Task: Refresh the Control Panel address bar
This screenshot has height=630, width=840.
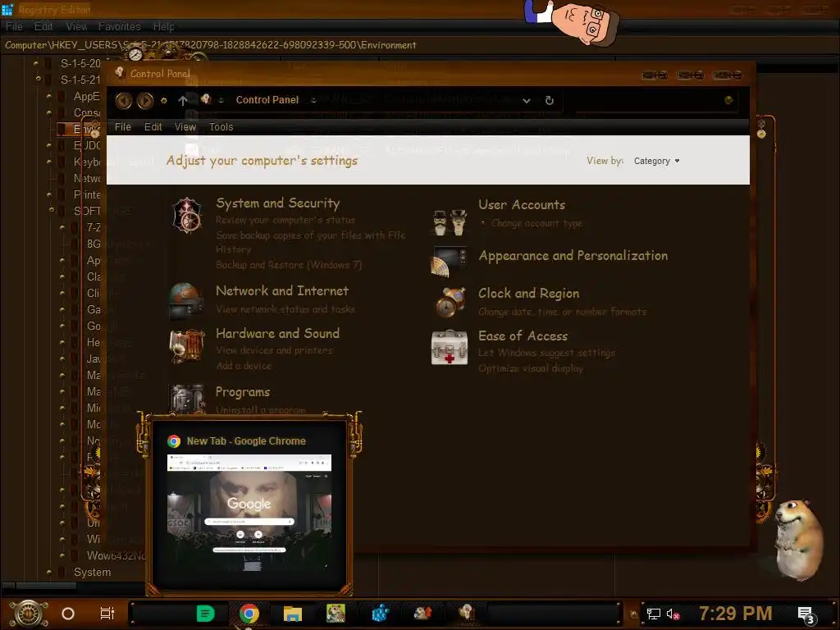Action: click(x=549, y=100)
